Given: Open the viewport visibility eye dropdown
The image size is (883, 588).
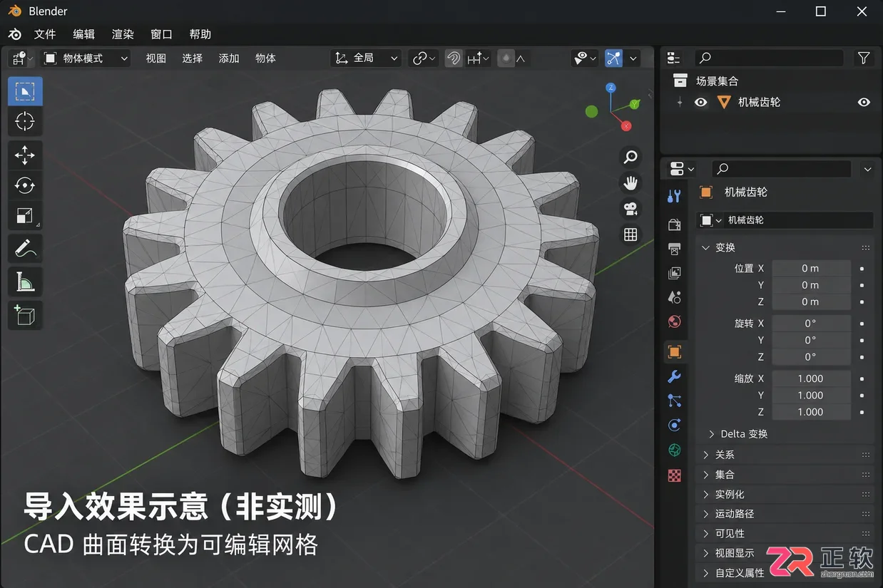Looking at the screenshot, I should 585,58.
